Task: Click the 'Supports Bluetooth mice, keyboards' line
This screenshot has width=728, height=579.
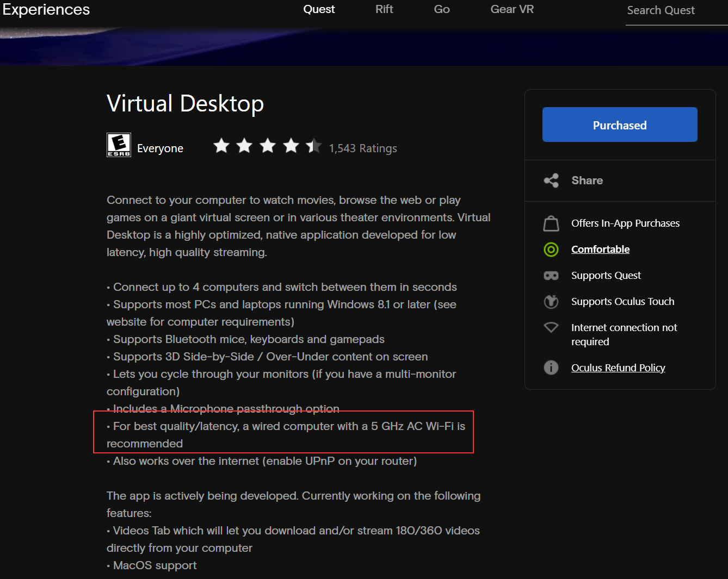Action: coord(246,339)
